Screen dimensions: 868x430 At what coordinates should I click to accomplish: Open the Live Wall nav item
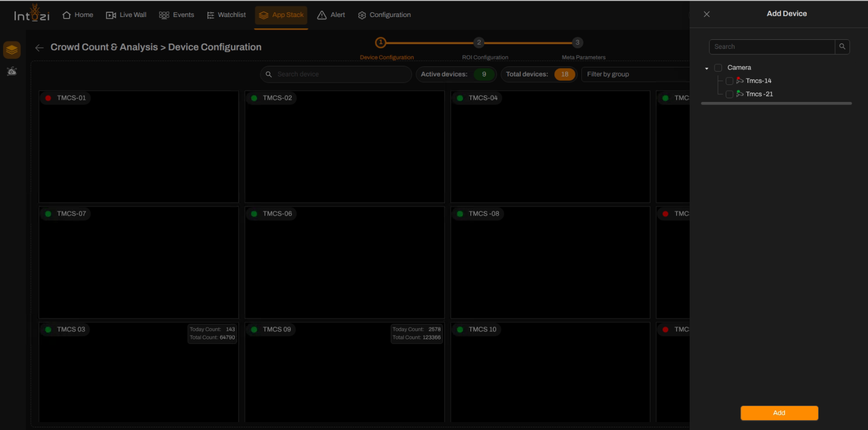pyautogui.click(x=126, y=15)
